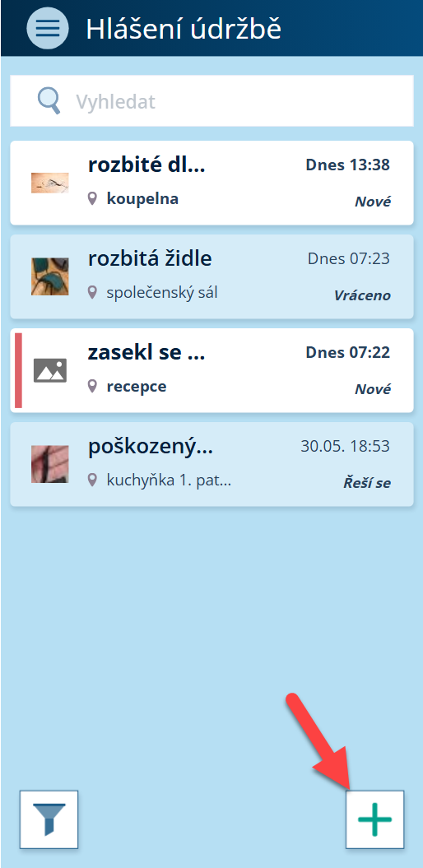This screenshot has width=423, height=868.
Task: Open the filter funnel button
Action: [x=49, y=819]
